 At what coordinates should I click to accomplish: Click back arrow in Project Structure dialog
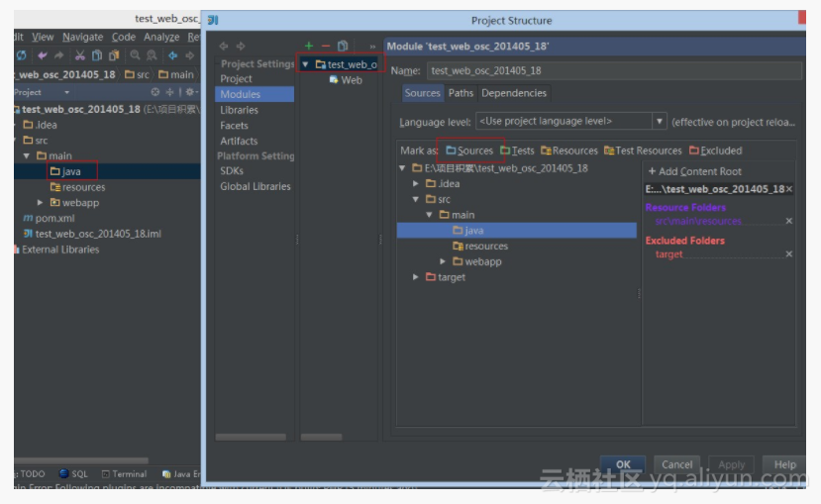(x=224, y=47)
